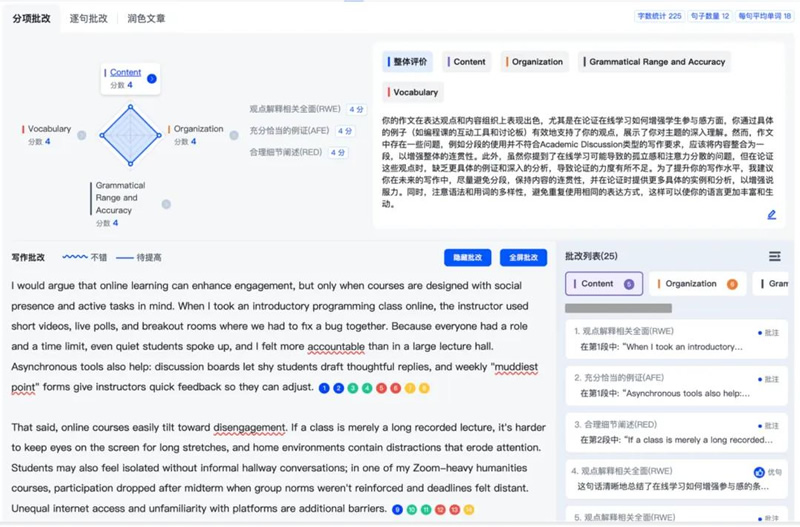
Task: Open the annotation list menu icon
Action: click(x=774, y=257)
